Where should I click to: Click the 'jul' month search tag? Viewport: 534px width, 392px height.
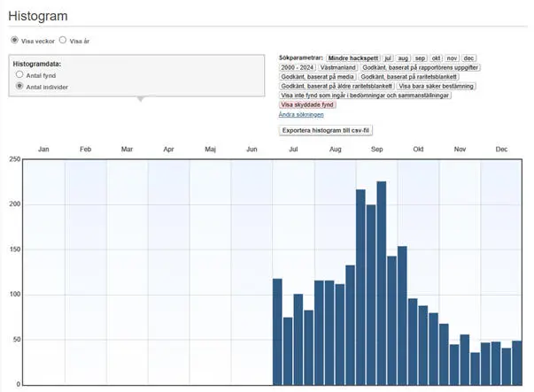[x=387, y=57]
